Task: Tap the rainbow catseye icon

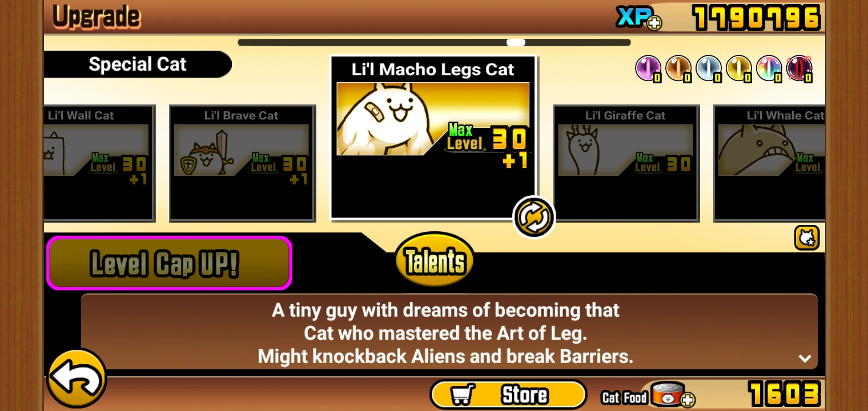Action: [x=769, y=69]
